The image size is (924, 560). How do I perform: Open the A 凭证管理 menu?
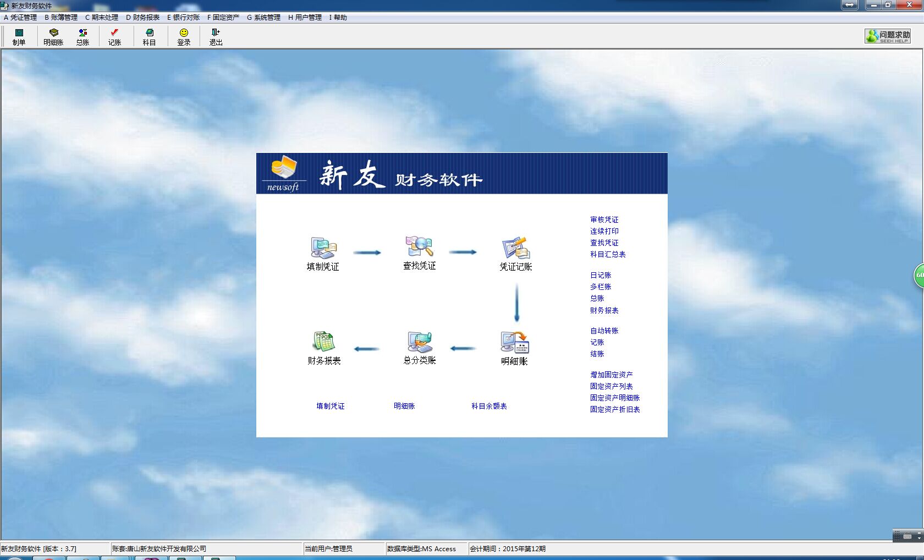click(20, 18)
